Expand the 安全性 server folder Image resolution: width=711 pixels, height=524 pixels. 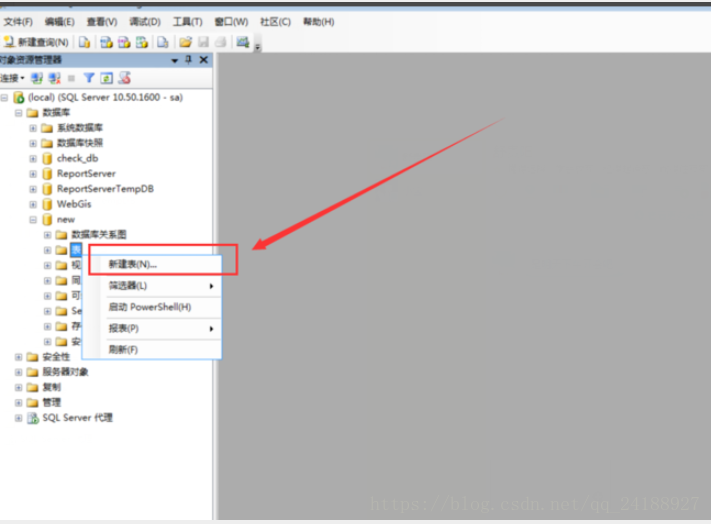[18, 357]
